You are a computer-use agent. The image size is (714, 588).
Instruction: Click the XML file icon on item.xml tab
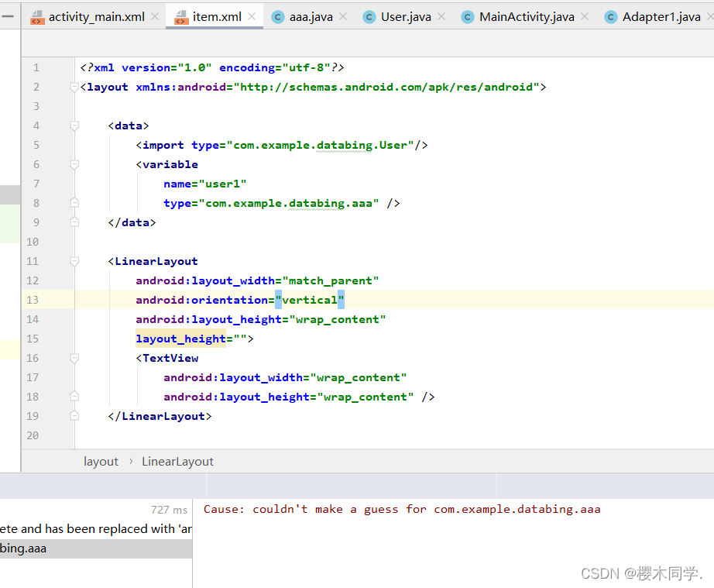(180, 15)
